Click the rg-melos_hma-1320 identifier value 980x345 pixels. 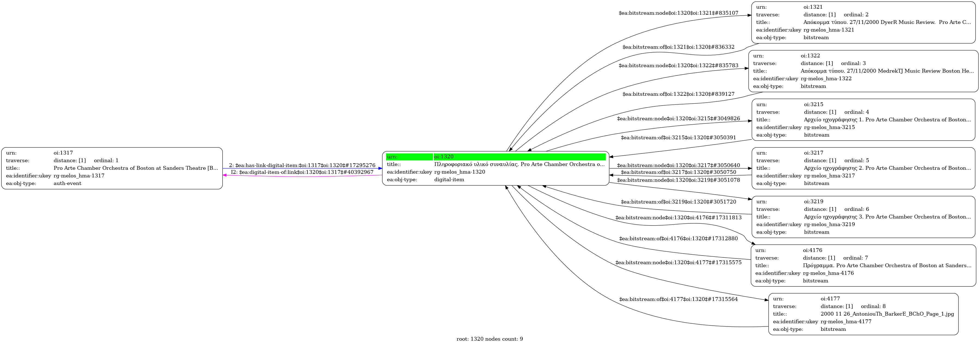coord(460,172)
